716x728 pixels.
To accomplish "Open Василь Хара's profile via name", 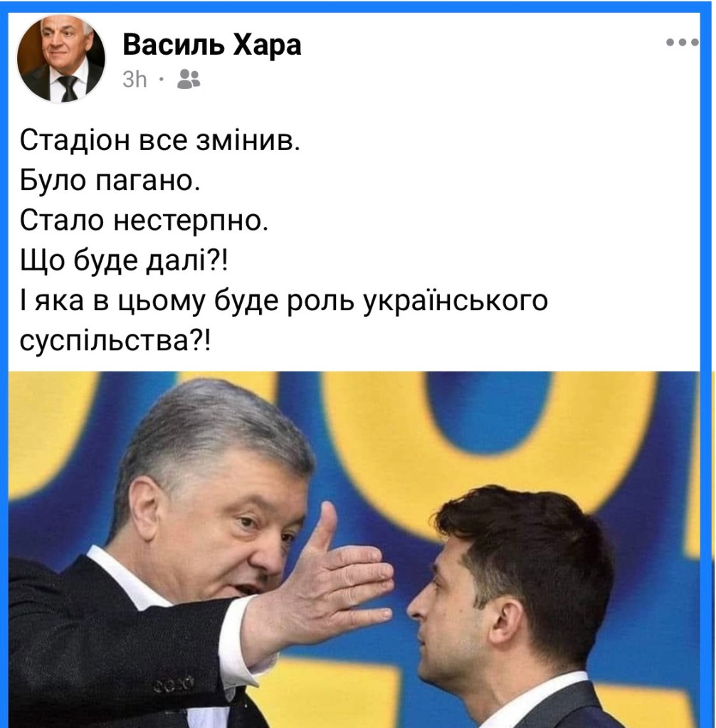I will [x=211, y=45].
